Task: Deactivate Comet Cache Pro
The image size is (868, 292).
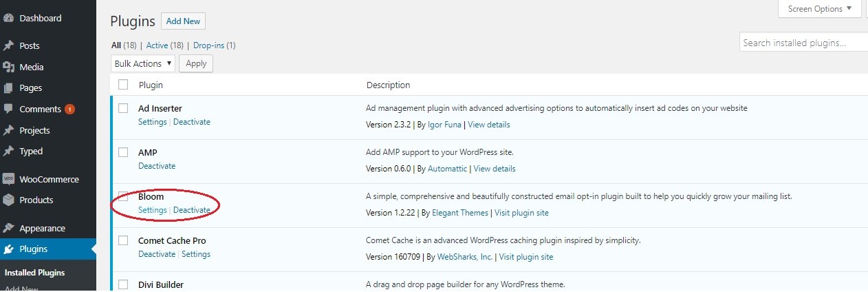Action: (157, 254)
